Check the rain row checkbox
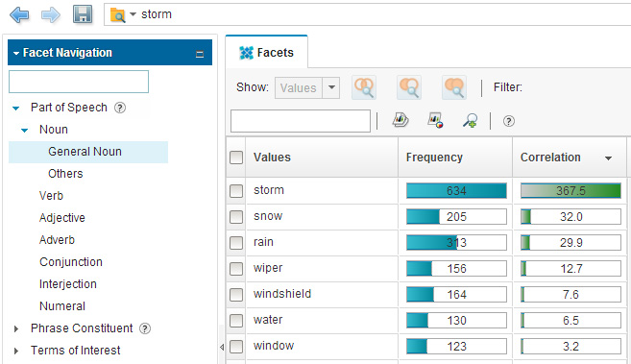This screenshot has width=631, height=364. (236, 243)
